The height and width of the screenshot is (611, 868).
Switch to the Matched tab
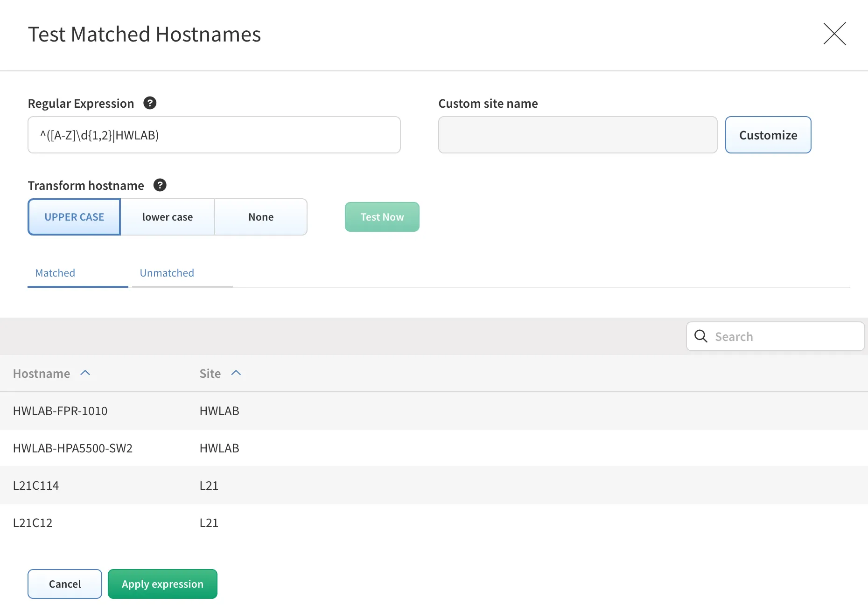55,273
